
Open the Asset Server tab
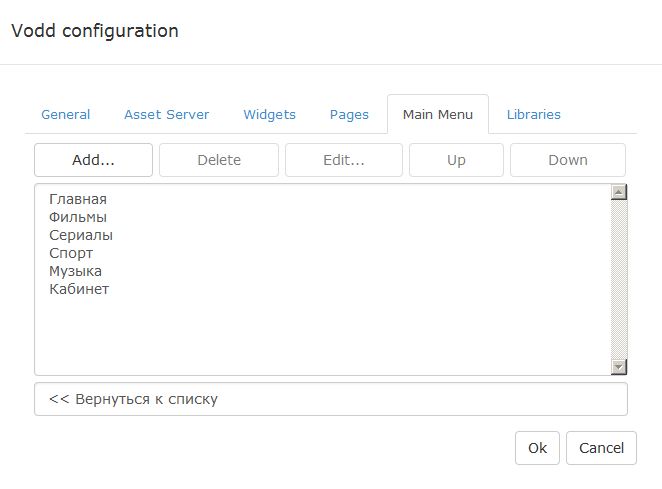(x=166, y=114)
